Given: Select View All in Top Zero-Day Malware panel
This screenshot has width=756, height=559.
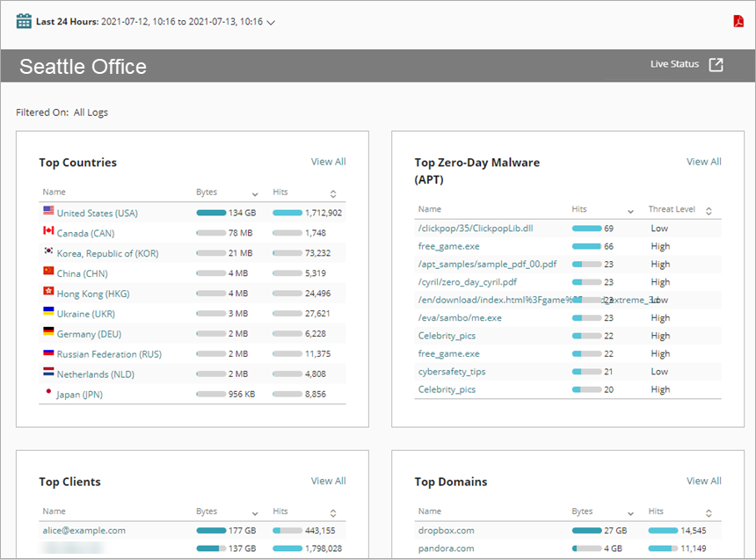Looking at the screenshot, I should click(703, 162).
